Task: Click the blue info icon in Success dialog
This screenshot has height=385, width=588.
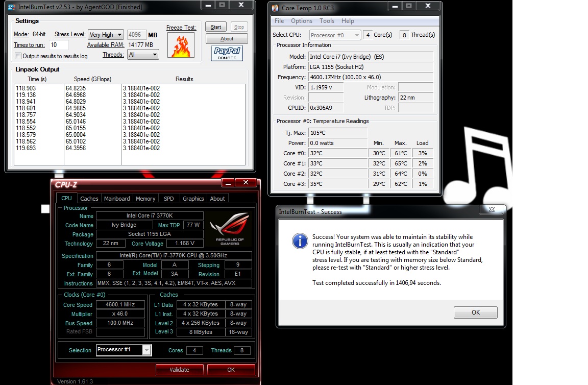Action: [300, 241]
